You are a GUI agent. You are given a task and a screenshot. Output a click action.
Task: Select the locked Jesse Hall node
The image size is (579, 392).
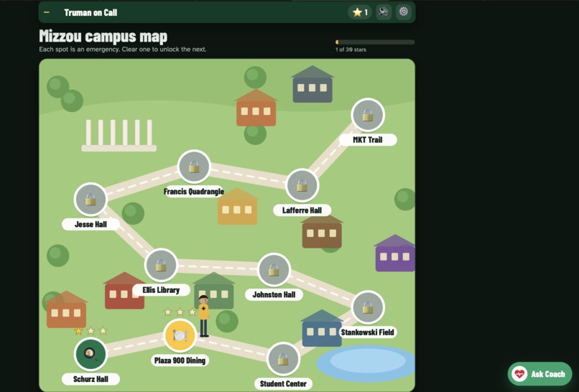pyautogui.click(x=91, y=200)
